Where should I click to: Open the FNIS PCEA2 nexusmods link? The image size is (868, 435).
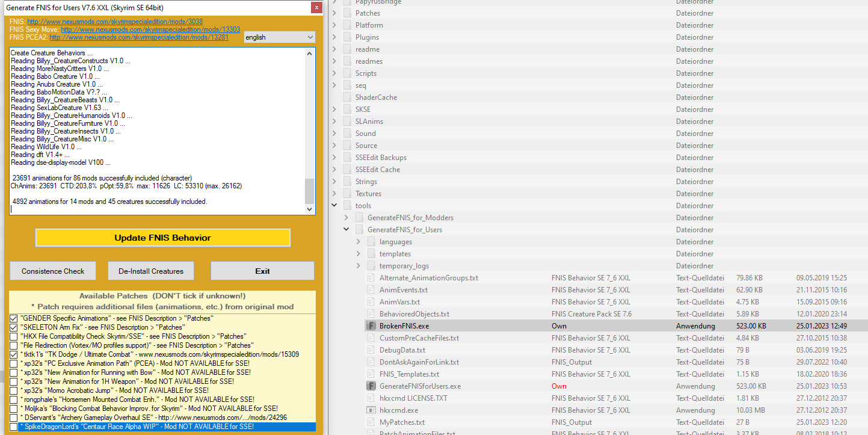click(x=139, y=37)
